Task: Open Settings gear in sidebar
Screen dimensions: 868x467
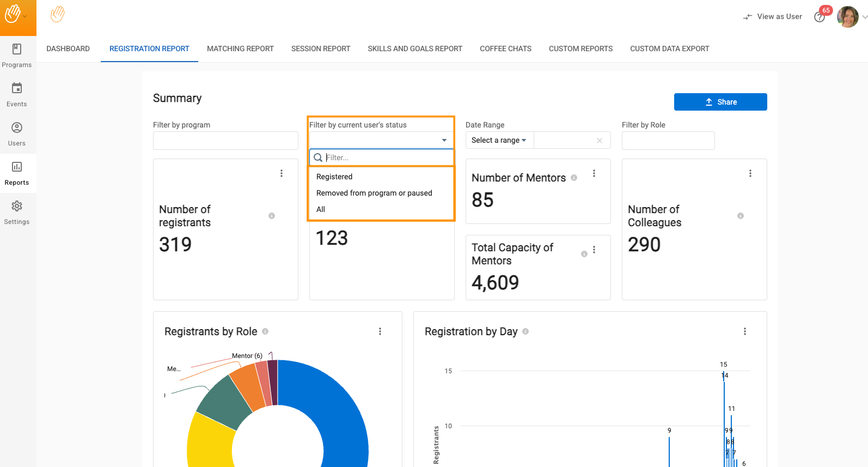Action: pos(17,207)
